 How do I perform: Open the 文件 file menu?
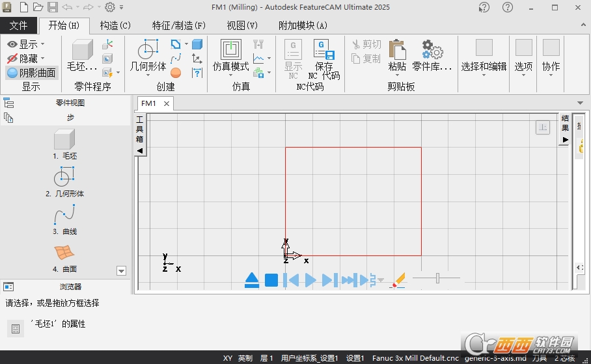point(18,25)
